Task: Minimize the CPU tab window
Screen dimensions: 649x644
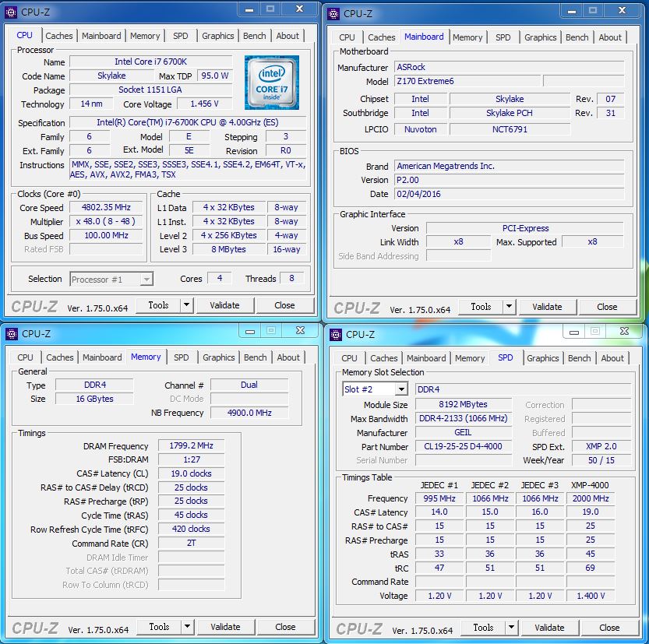Action: point(249,9)
